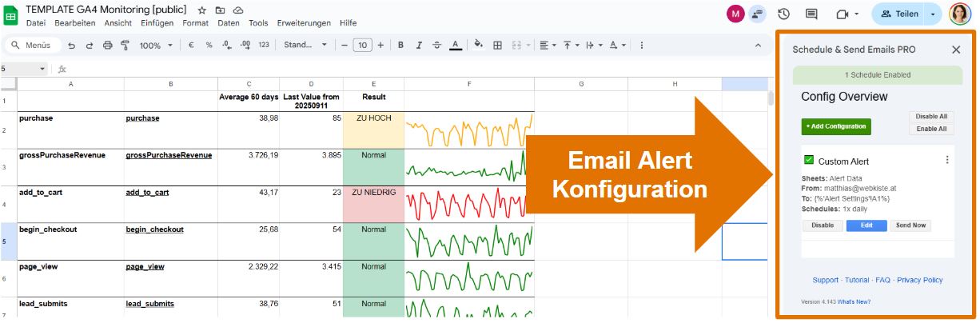Open text rotation dropdown

[617, 46]
